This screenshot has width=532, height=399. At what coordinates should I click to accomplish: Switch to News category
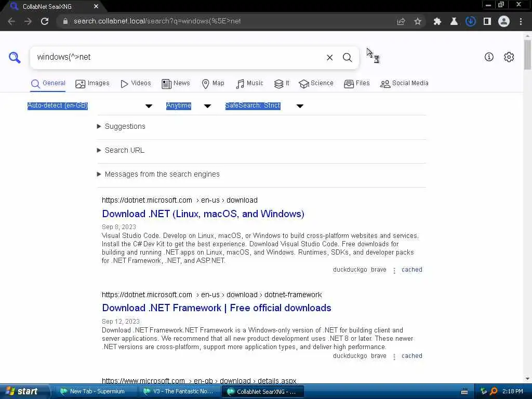tap(176, 84)
